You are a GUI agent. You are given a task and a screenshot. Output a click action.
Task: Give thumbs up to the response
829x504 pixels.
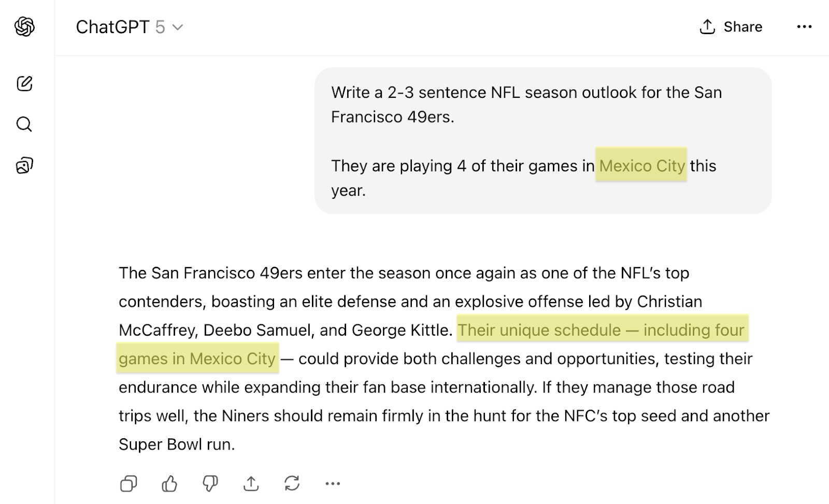(169, 484)
